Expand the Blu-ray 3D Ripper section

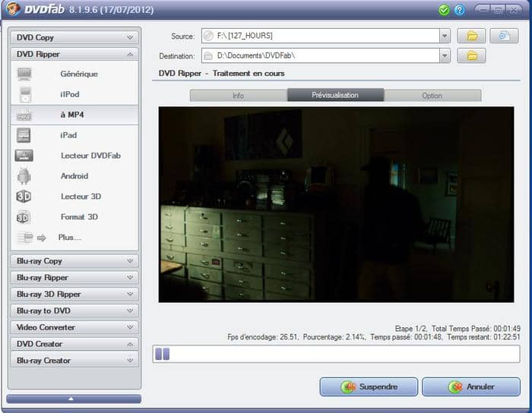point(74,294)
